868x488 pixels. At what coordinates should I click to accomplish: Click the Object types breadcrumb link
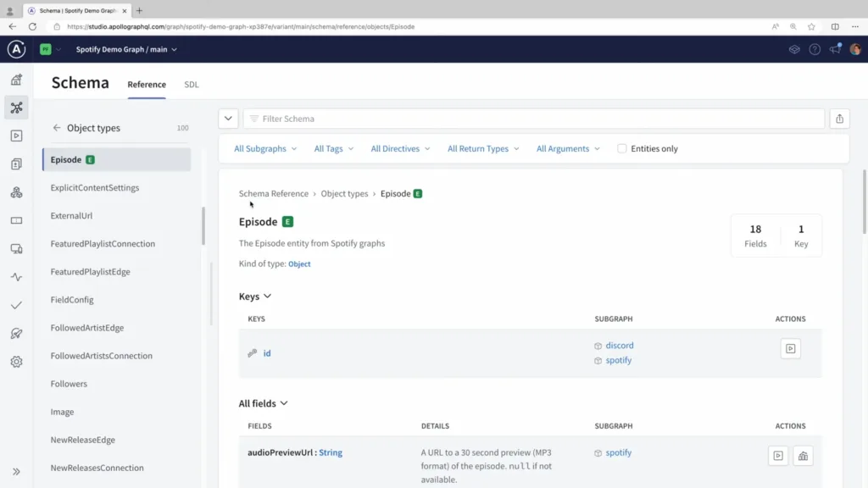coord(344,194)
